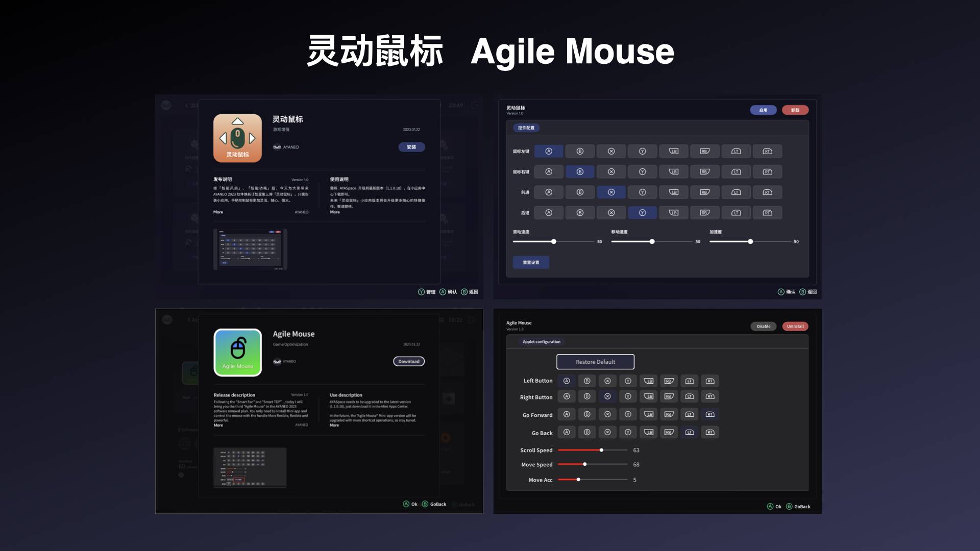Click 确认 hint in Chinese config footer
Viewport: 980px width, 551px height.
[787, 292]
